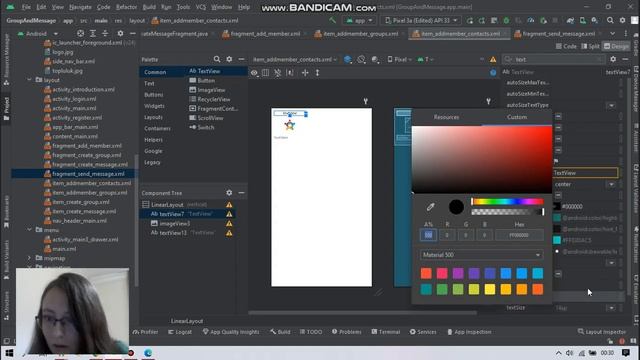Open the app run configuration dropdown
The height and width of the screenshot is (360, 640).
(360, 20)
